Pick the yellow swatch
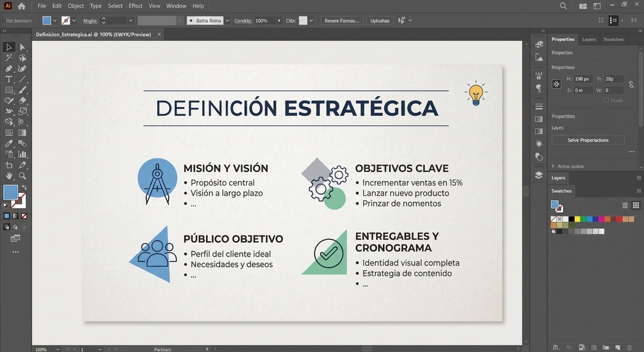Screen dimensions: 644x352 click(x=577, y=219)
